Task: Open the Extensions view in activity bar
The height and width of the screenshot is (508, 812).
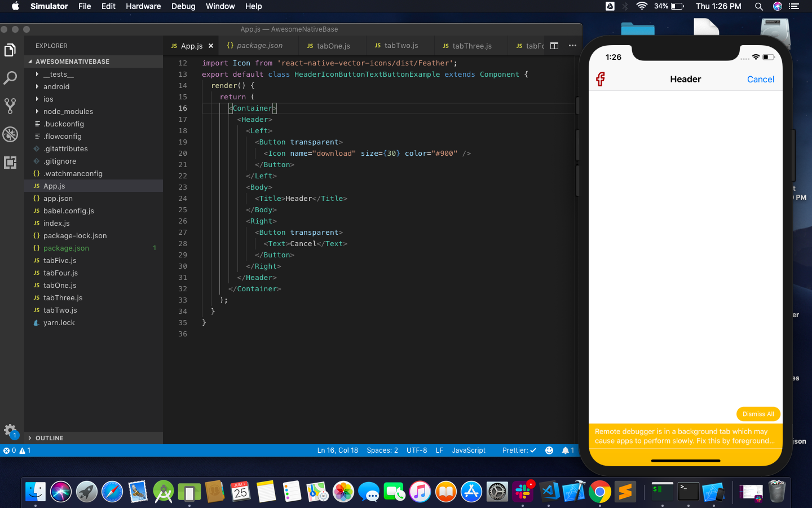Action: (x=10, y=163)
